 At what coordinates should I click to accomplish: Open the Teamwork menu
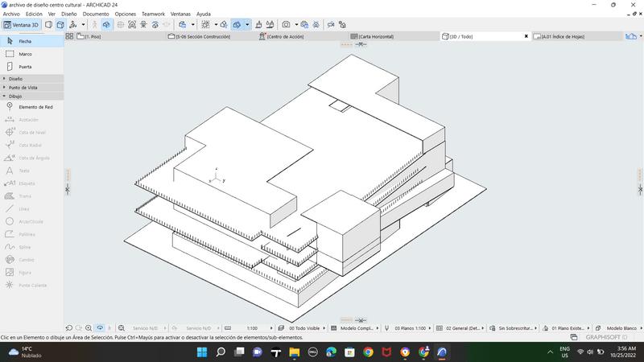(153, 14)
